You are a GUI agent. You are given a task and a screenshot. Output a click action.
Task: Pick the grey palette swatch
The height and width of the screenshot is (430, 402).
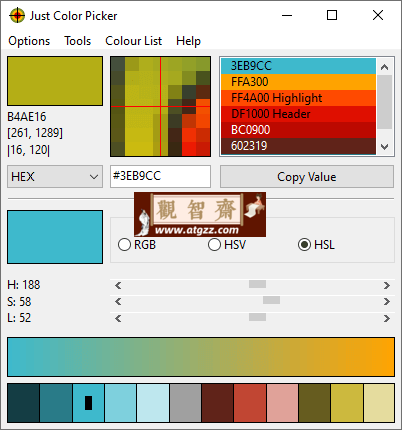point(185,403)
